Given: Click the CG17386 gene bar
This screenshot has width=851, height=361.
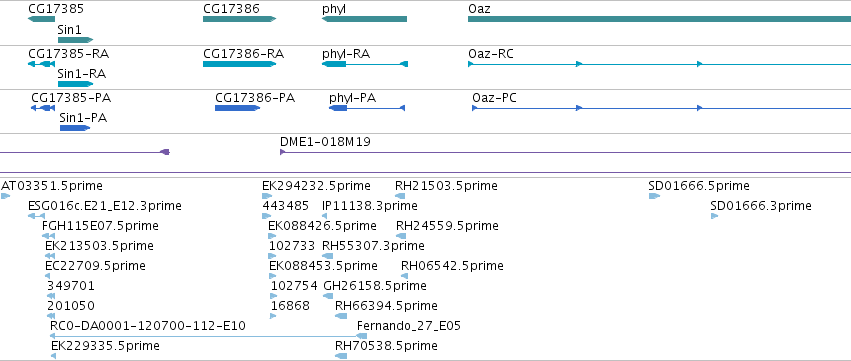Looking at the screenshot, I should pos(239,19).
